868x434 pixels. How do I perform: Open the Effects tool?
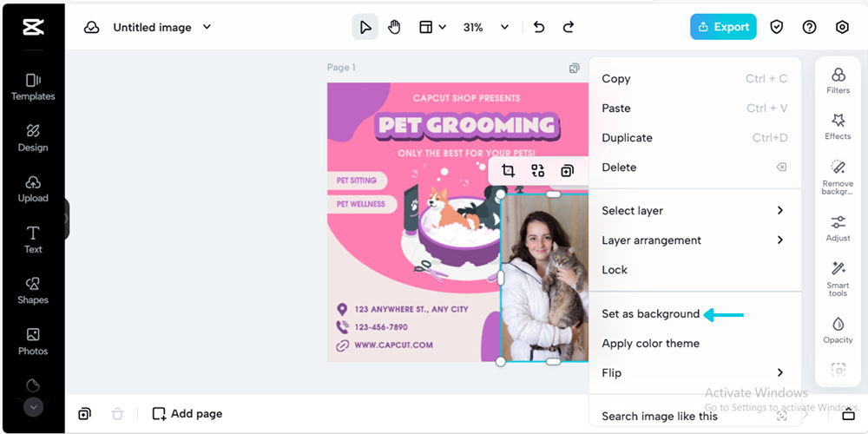pyautogui.click(x=838, y=127)
